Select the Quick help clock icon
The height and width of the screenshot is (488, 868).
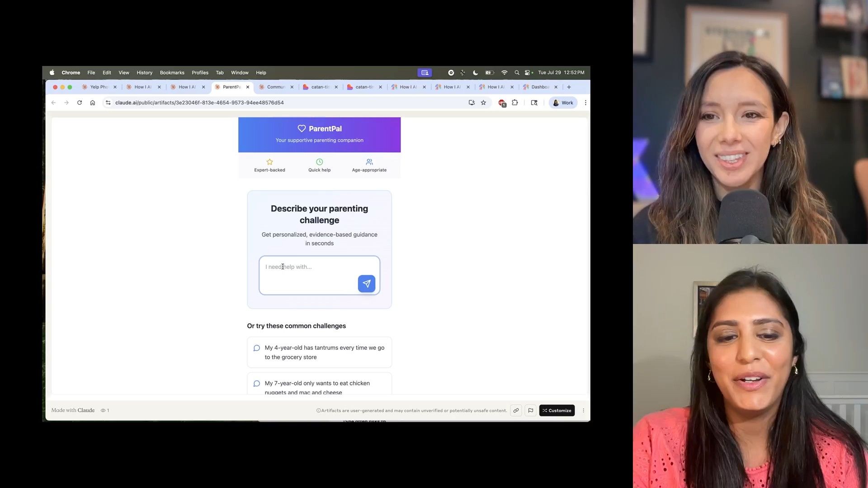pos(320,162)
